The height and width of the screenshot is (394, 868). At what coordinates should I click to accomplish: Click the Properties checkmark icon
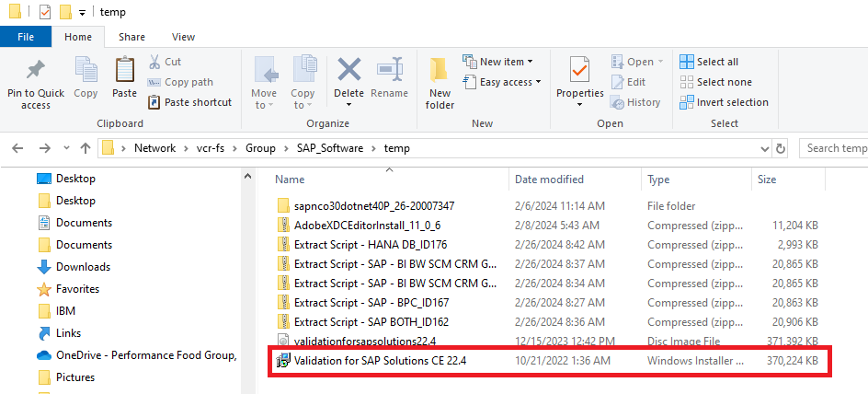(x=579, y=70)
